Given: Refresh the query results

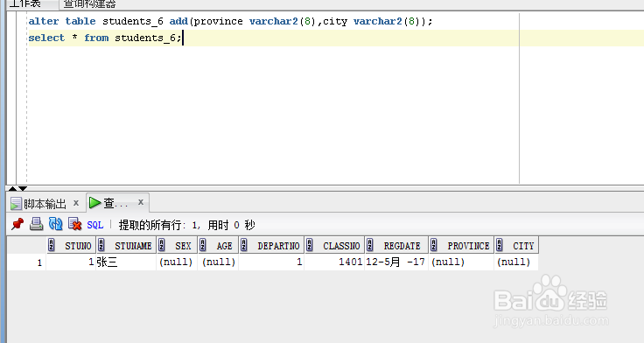Looking at the screenshot, I should pyautogui.click(x=55, y=224).
